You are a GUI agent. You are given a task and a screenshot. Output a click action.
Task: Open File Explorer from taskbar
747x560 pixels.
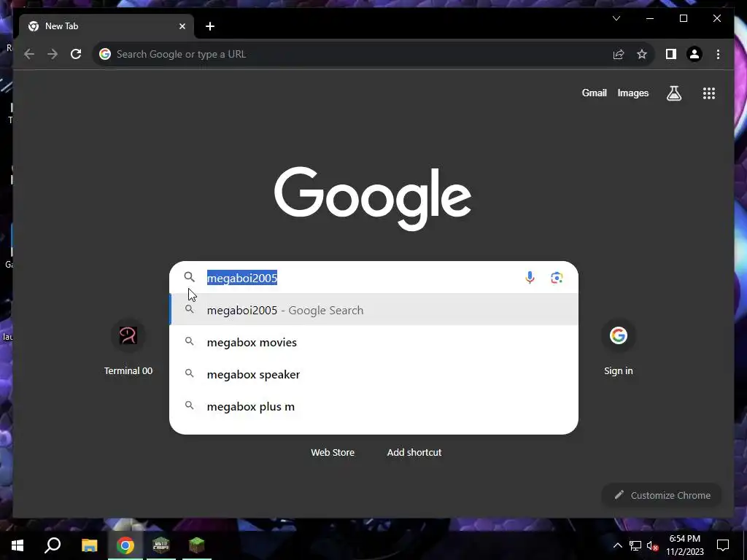(x=89, y=545)
